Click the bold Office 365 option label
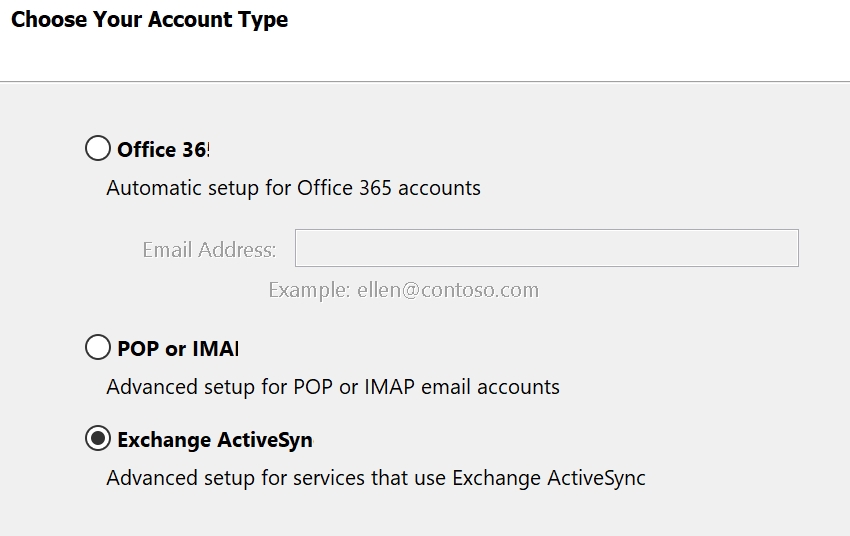This screenshot has width=850, height=536. pyautogui.click(x=163, y=150)
